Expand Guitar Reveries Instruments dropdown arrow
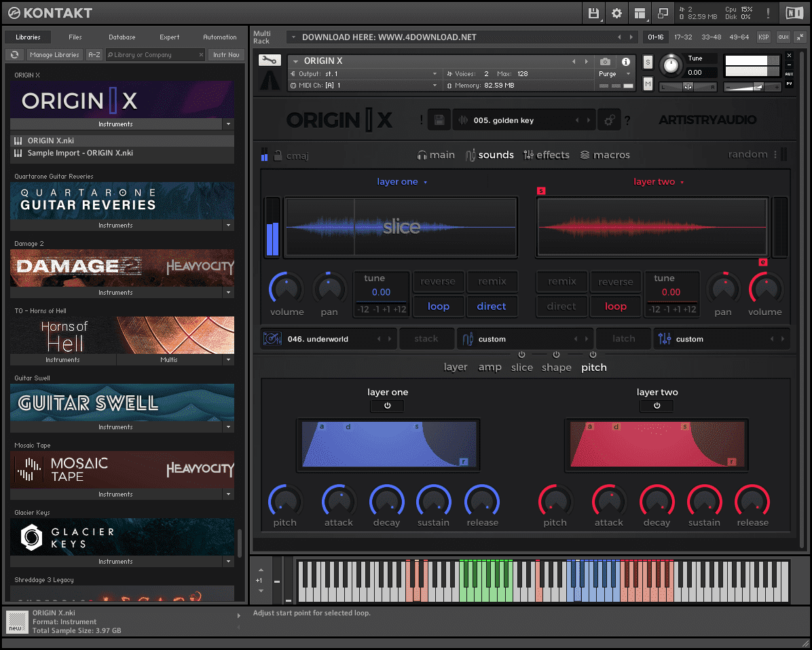 pyautogui.click(x=228, y=225)
